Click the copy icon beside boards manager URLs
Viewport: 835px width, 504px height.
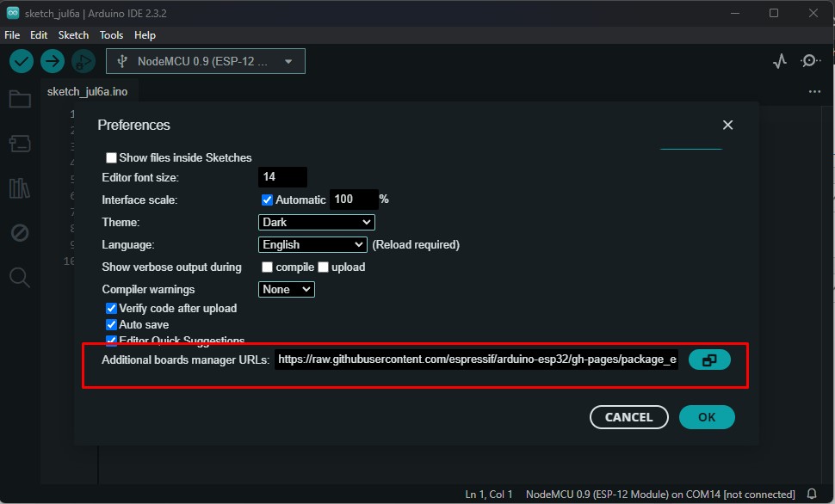(x=708, y=360)
